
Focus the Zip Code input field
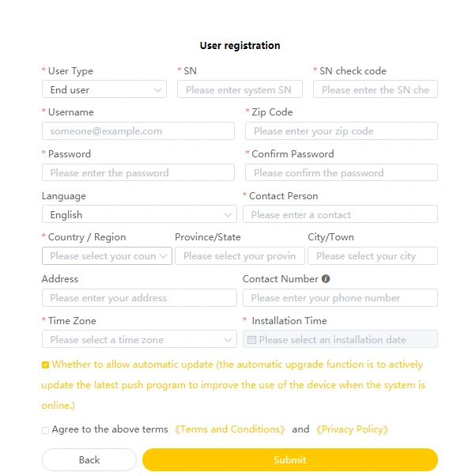342,130
